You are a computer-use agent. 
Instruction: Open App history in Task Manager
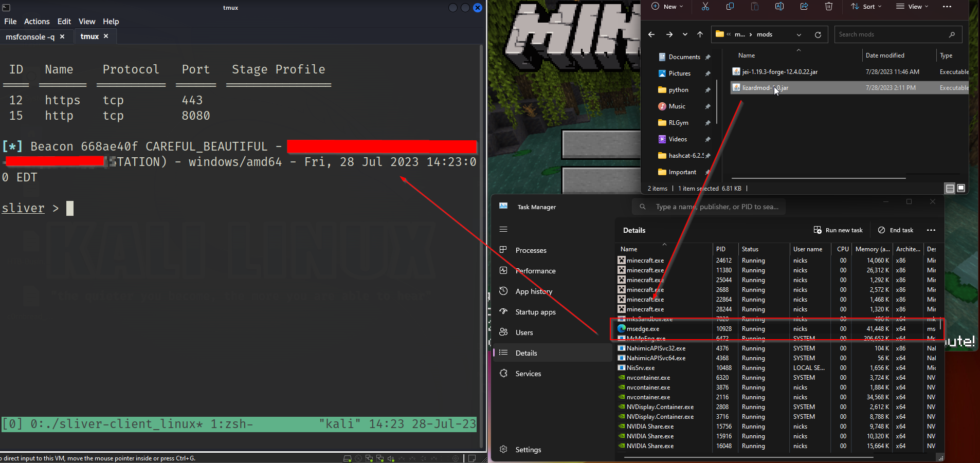[x=533, y=291]
